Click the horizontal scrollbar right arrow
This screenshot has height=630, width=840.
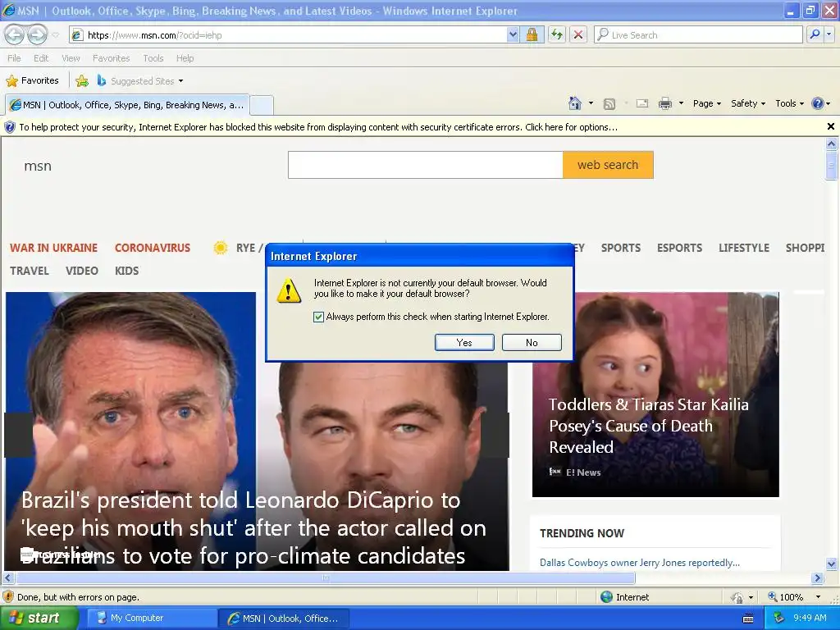tap(818, 578)
